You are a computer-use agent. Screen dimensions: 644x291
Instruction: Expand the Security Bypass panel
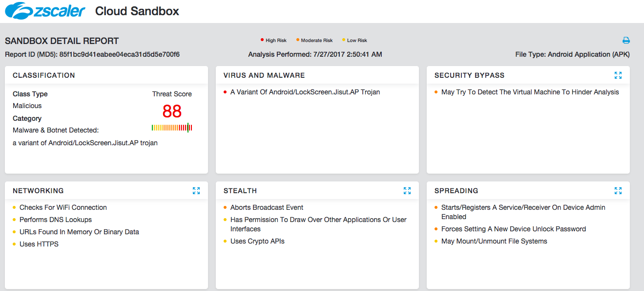pos(618,75)
